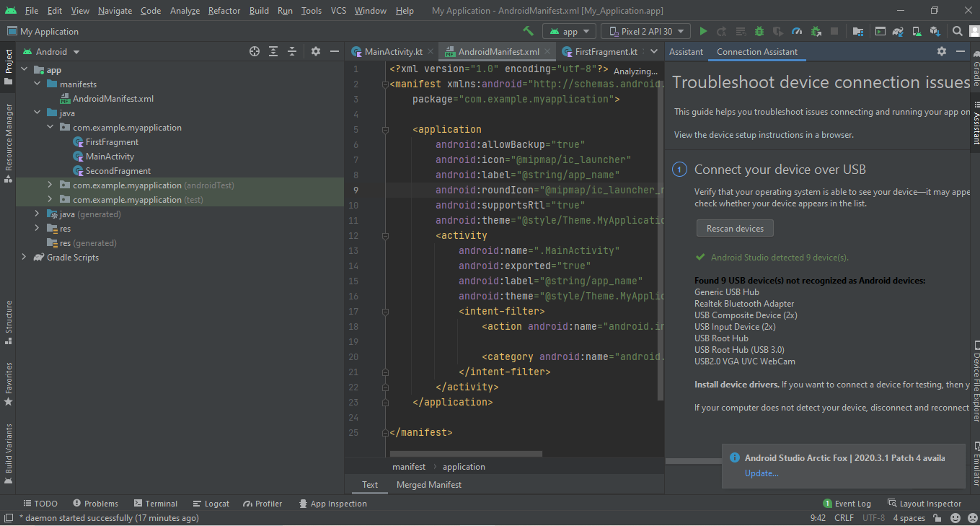The height and width of the screenshot is (526, 980).
Task: Open the Logcat tool window
Action: tap(211, 504)
